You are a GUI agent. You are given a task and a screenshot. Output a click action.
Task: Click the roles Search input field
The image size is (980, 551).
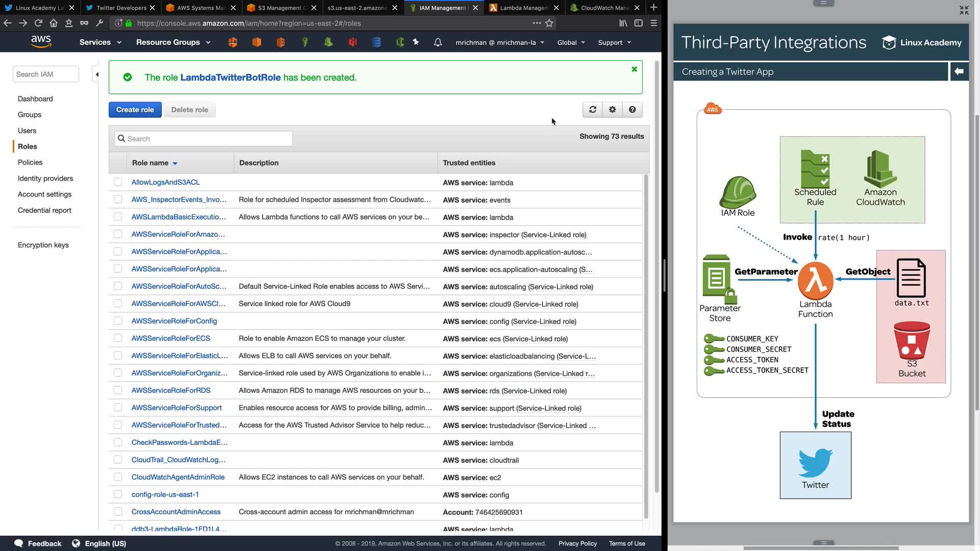[x=204, y=139]
